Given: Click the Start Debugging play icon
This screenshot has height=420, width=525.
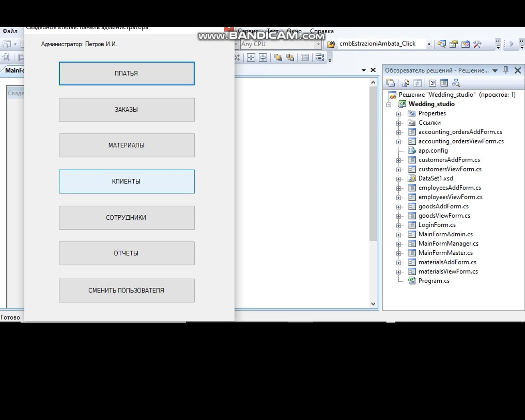Looking at the screenshot, I should click(x=511, y=44).
